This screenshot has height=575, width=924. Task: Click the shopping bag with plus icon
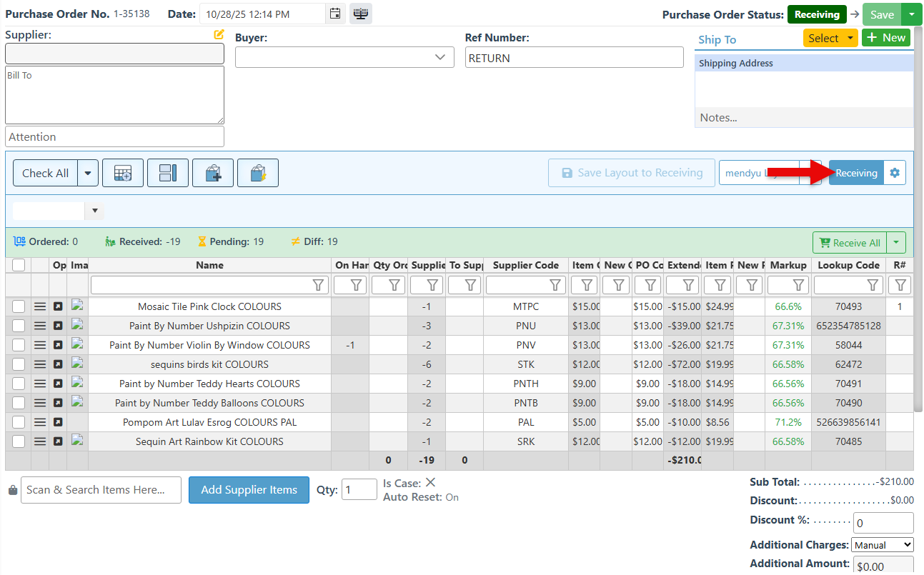coord(213,173)
